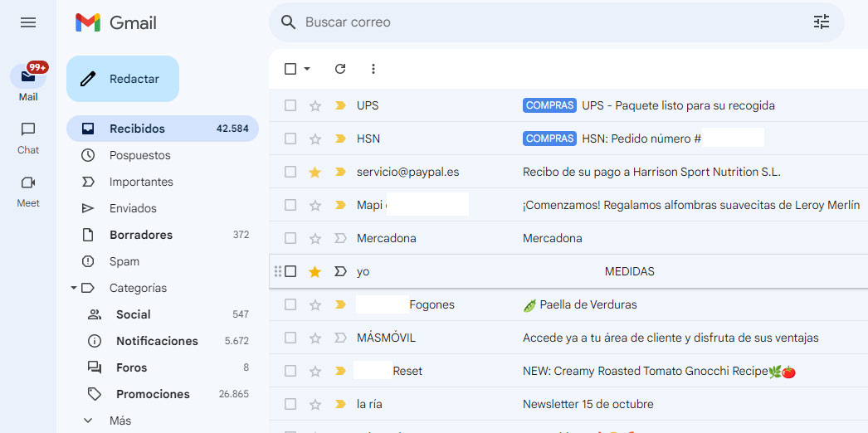Select the UPS email checkbox
This screenshot has height=433, width=868.
pyautogui.click(x=290, y=105)
